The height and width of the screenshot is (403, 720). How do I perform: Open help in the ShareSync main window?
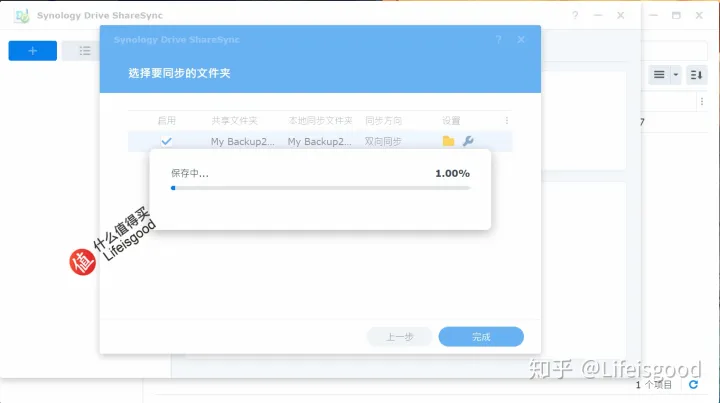[x=575, y=16]
